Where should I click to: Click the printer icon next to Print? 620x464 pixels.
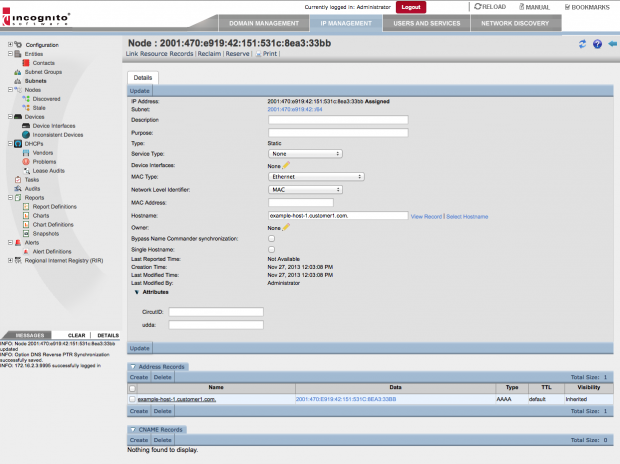259,54
